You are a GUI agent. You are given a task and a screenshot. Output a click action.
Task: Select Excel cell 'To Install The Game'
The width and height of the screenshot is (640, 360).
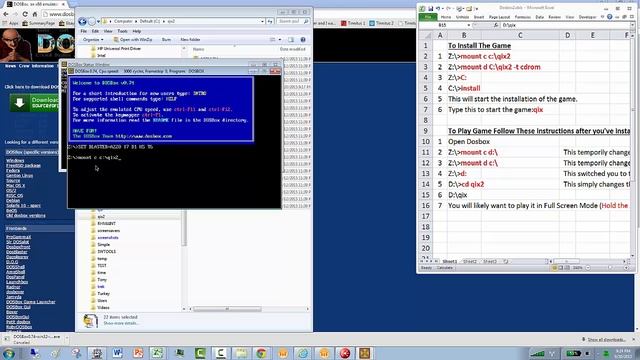479,46
